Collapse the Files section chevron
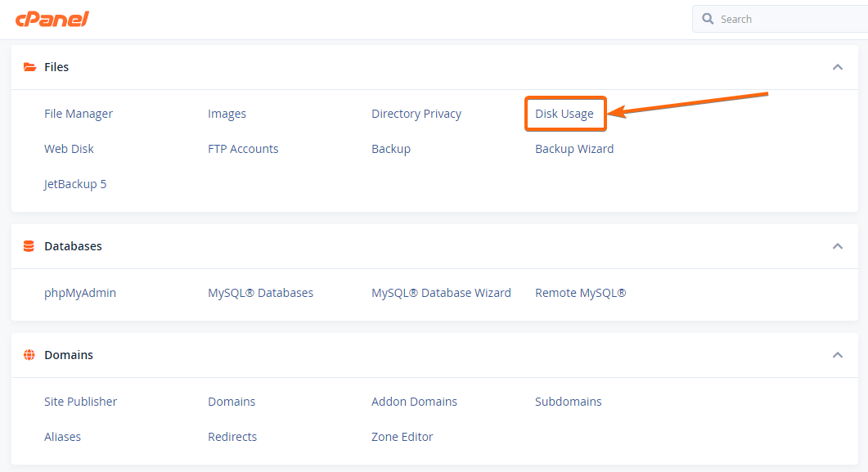868x472 pixels. (x=838, y=67)
